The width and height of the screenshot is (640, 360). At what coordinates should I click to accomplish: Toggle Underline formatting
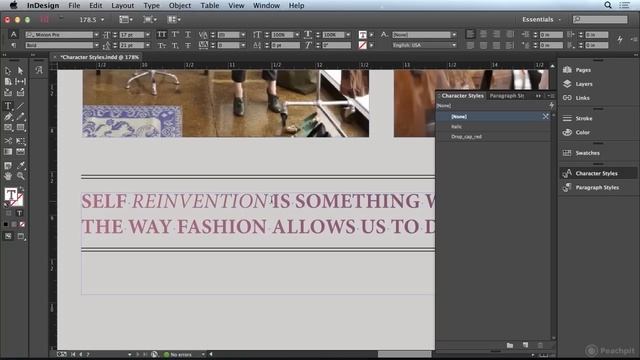click(x=188, y=35)
